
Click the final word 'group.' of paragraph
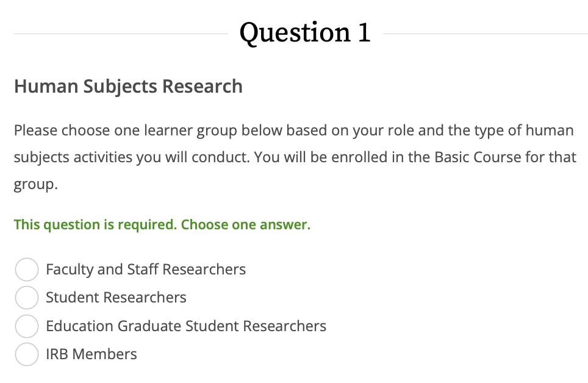tap(35, 184)
